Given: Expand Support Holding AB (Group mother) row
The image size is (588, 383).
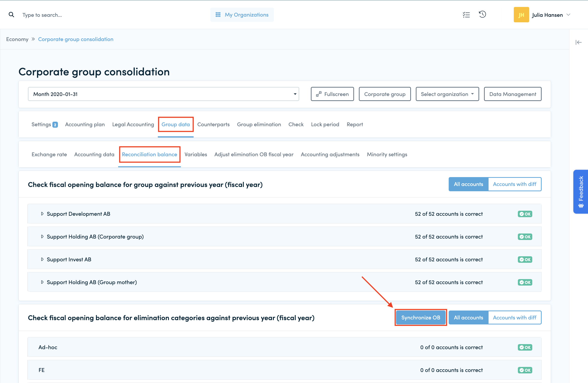Looking at the screenshot, I should point(42,282).
